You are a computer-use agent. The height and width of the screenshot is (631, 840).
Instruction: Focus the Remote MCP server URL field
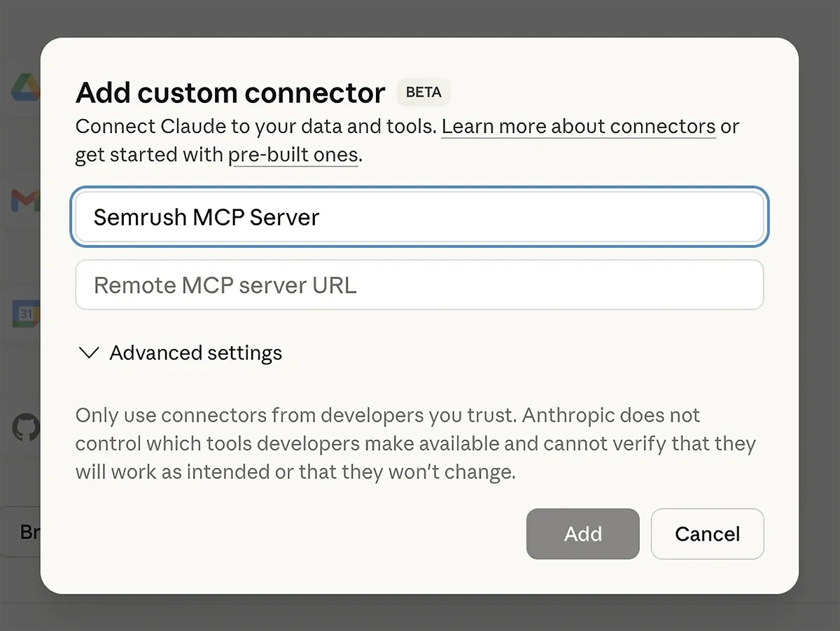(x=419, y=284)
